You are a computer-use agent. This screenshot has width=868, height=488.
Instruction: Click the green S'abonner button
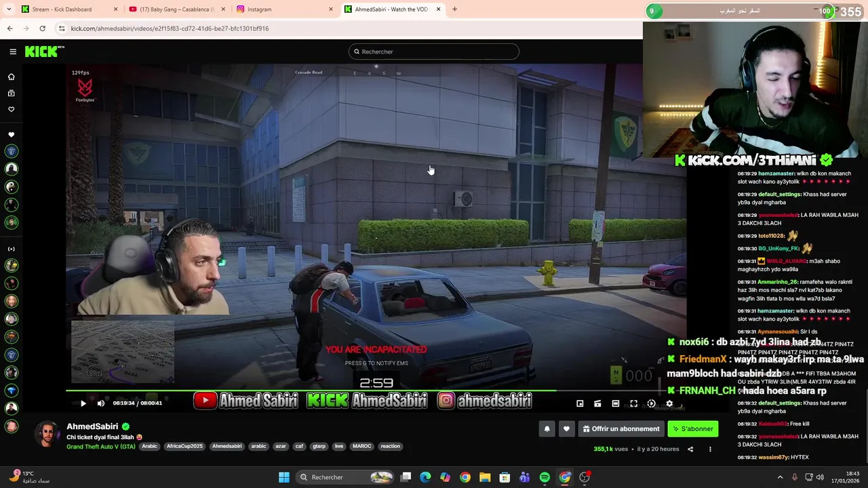[692, 429]
